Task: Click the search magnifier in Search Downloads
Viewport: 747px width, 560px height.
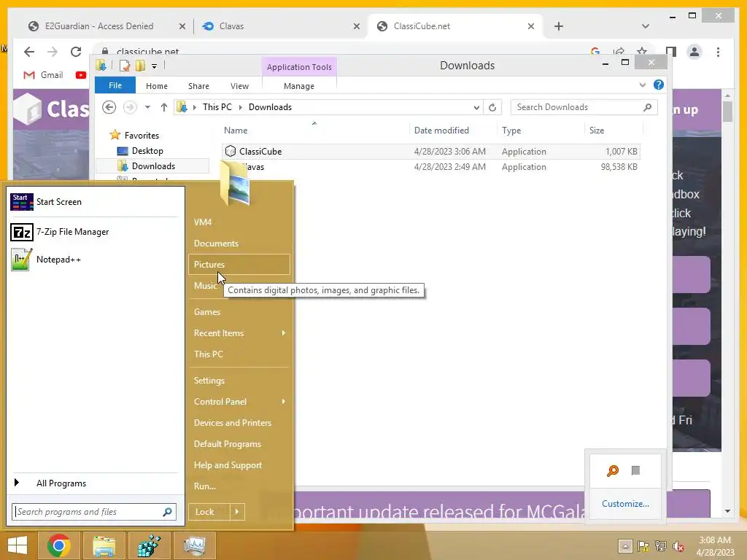Action: 647,107
